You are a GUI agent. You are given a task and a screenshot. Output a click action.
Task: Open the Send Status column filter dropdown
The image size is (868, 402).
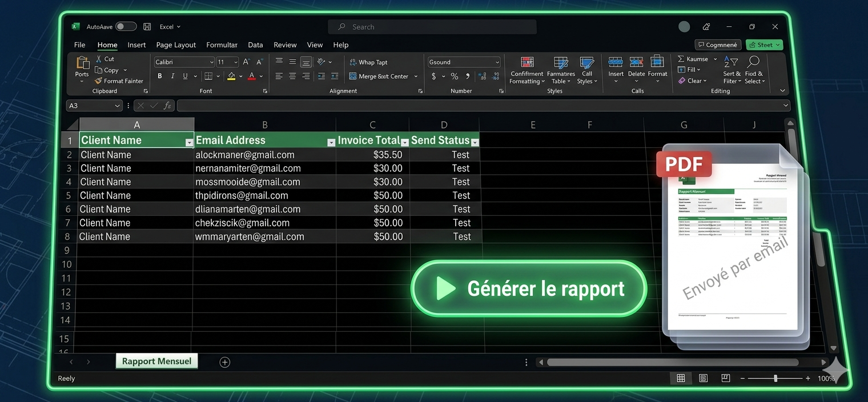click(x=475, y=142)
